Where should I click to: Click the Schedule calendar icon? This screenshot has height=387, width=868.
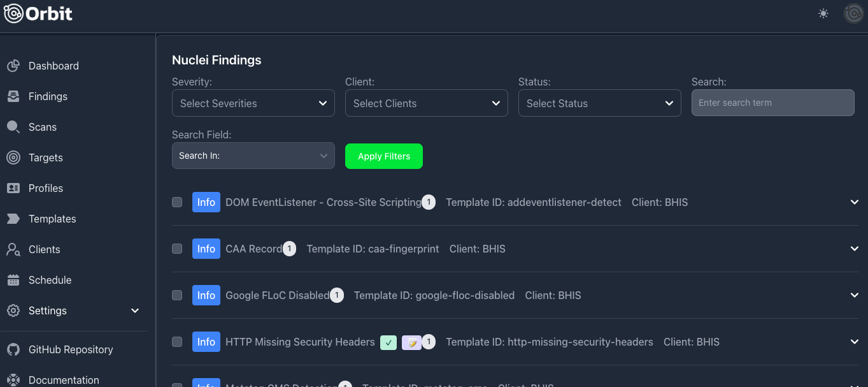(13, 280)
